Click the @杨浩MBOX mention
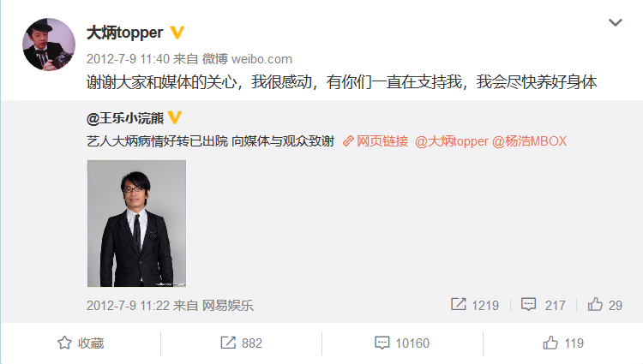 (x=529, y=141)
